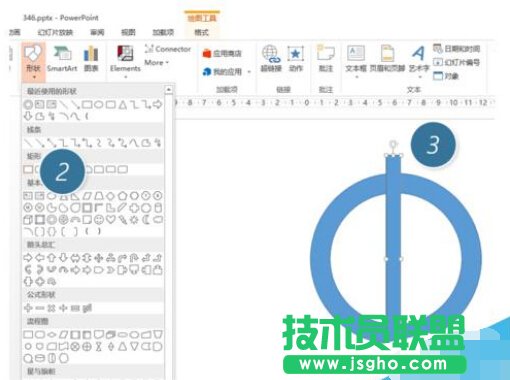Open the 形状 Shapes gallery button
The height and width of the screenshot is (380, 510).
33,62
